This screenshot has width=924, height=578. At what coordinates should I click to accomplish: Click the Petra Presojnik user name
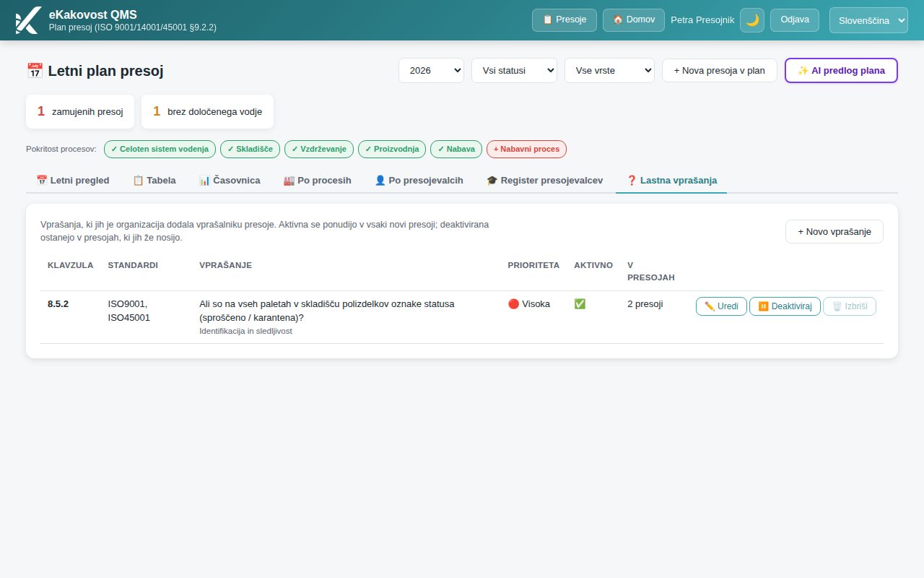coord(702,20)
